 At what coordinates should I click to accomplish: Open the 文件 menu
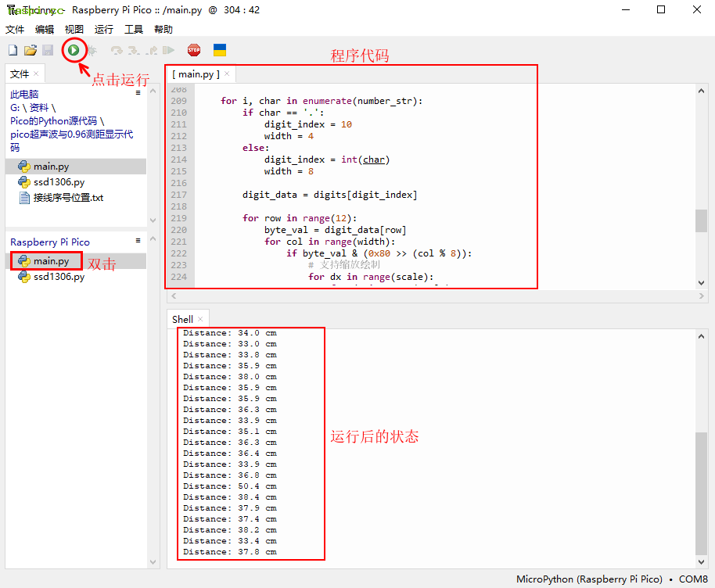point(15,30)
